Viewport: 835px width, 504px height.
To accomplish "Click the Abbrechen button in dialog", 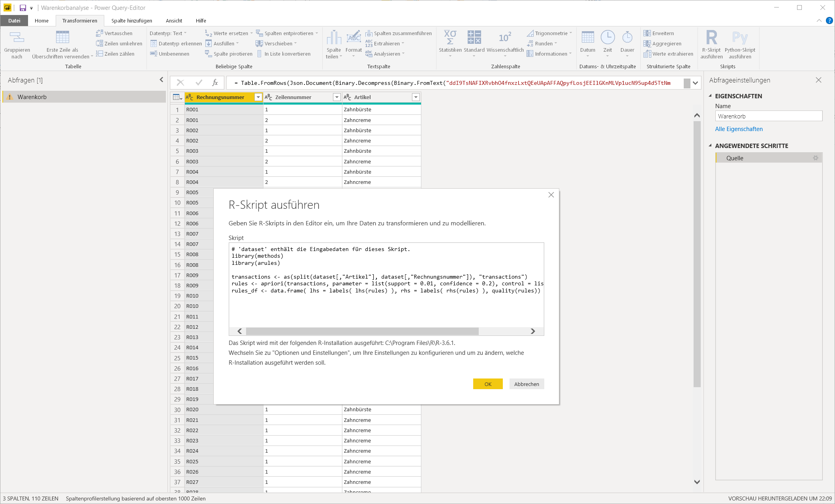I will coord(527,384).
